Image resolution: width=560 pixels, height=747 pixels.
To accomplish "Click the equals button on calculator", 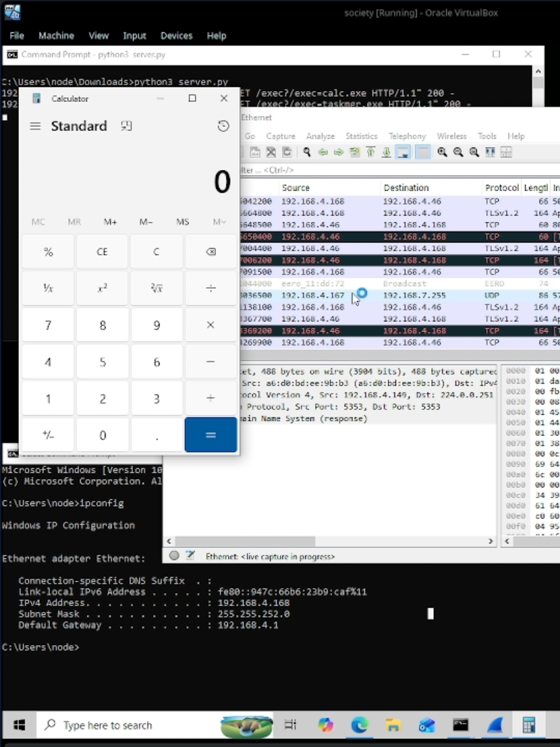I will pos(211,435).
